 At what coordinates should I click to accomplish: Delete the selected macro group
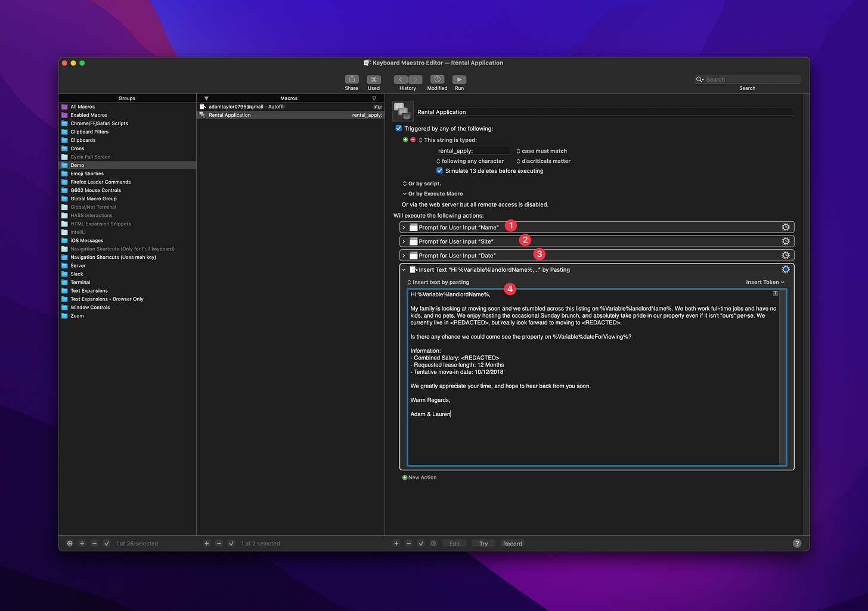pyautogui.click(x=94, y=544)
